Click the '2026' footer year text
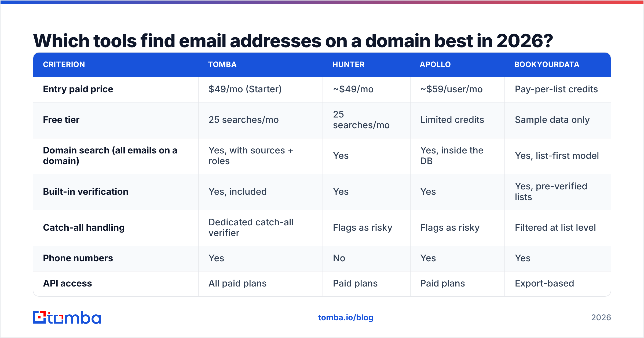The width and height of the screenshot is (644, 338). click(601, 318)
